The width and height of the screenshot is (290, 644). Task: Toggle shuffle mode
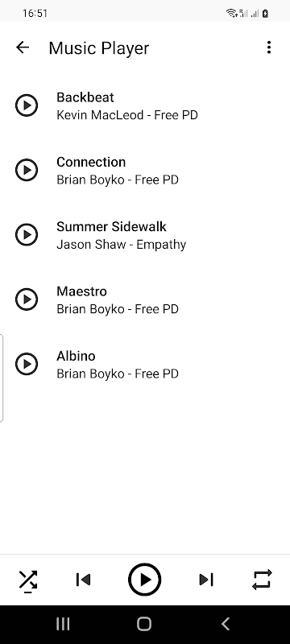tap(28, 580)
